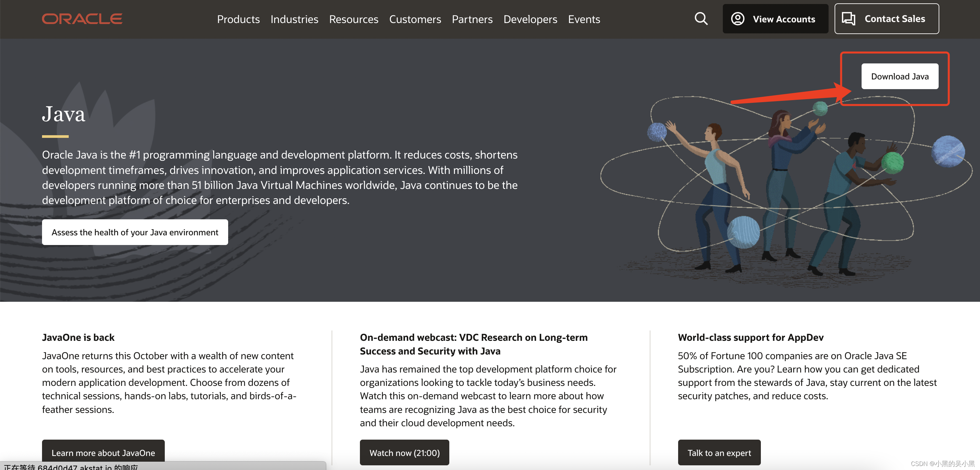Click the chat bubble icon in Contact Sales
This screenshot has height=470, width=980.
coord(848,19)
